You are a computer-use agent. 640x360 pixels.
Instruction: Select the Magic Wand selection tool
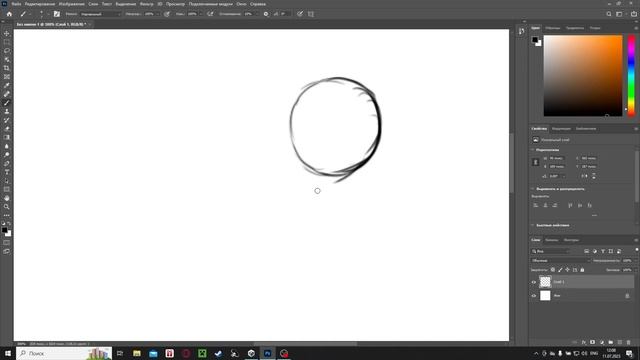7,59
